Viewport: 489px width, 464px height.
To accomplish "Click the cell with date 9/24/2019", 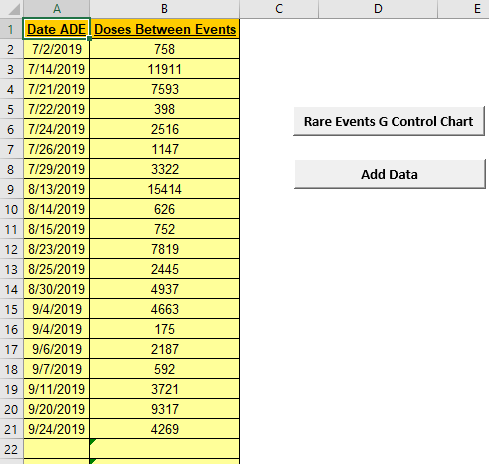I will pos(57,429).
